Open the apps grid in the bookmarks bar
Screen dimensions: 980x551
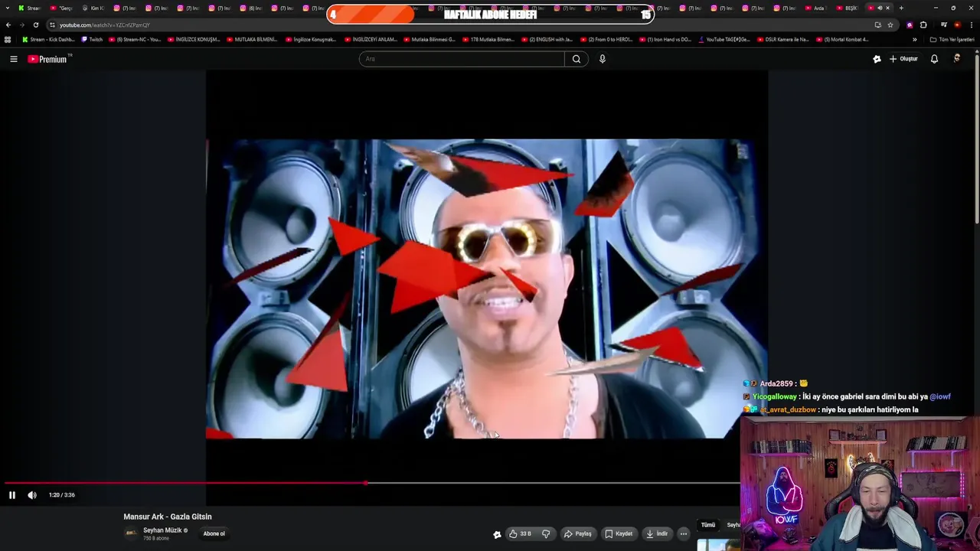pyautogui.click(x=8, y=39)
